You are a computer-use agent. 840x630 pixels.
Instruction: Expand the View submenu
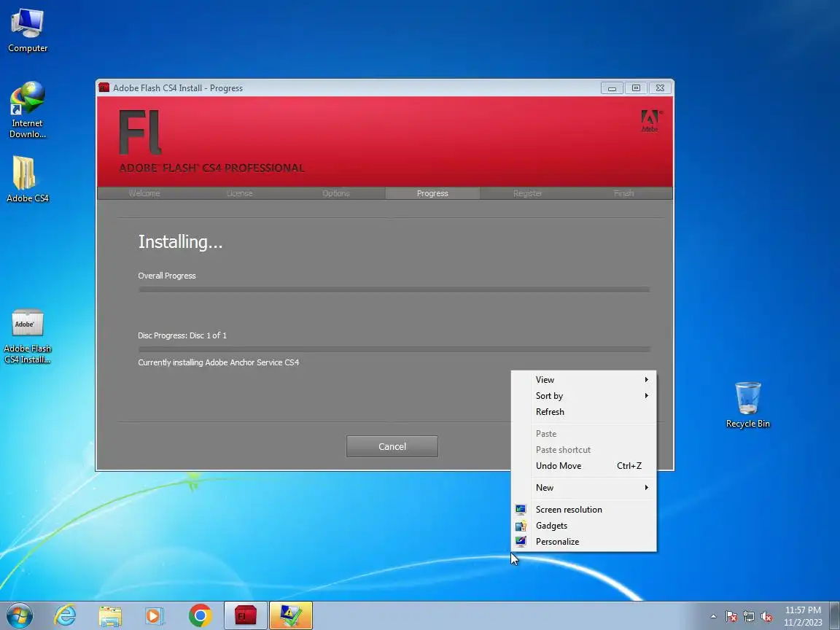[584, 379]
